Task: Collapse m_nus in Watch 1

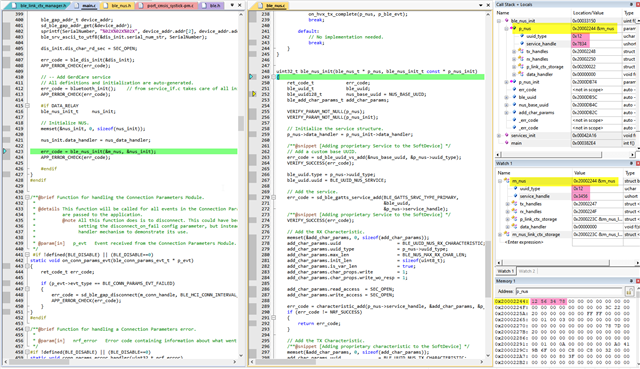Action: click(500, 181)
